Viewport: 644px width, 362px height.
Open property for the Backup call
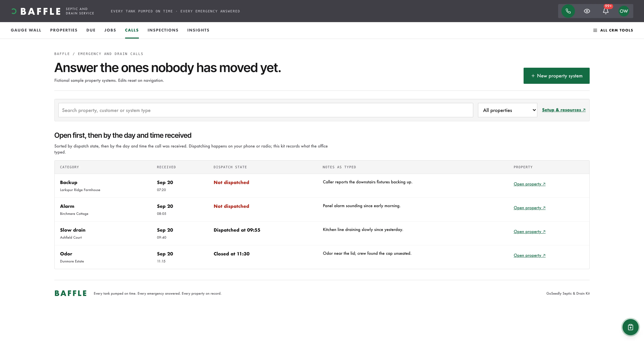coord(529,184)
